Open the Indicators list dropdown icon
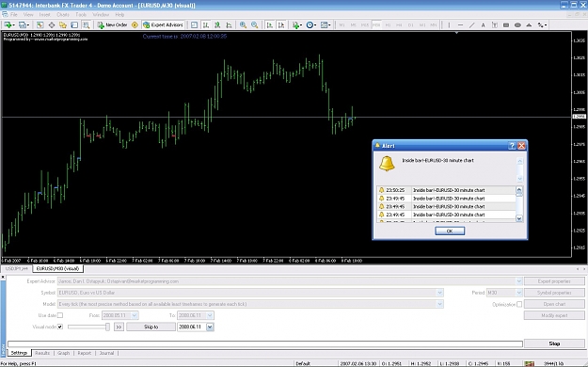This screenshot has height=367, width=588. click(296, 25)
